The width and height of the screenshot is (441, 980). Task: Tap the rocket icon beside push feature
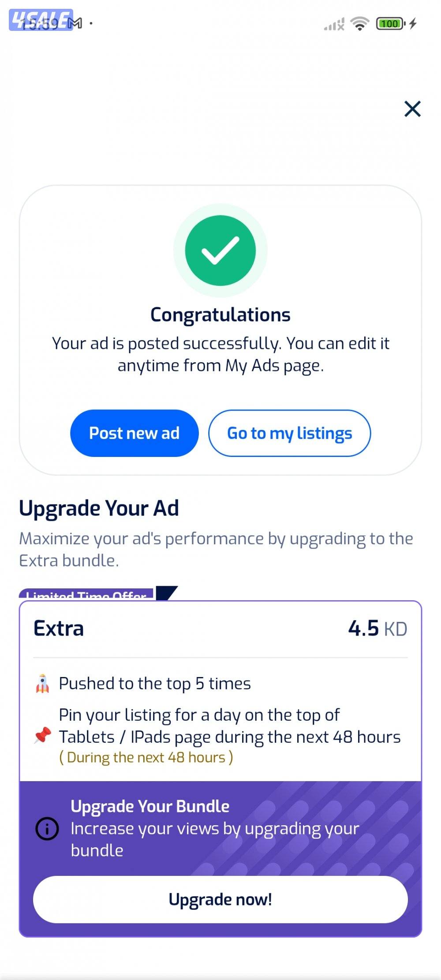point(42,684)
